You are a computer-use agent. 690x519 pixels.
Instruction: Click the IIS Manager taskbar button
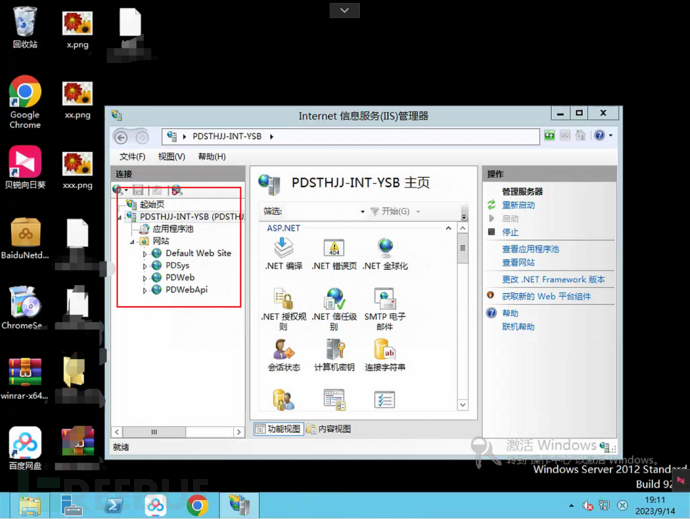point(239,505)
